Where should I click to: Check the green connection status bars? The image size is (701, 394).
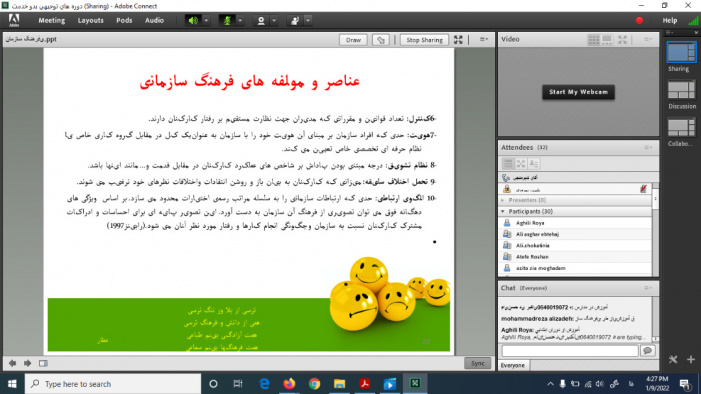tap(693, 21)
